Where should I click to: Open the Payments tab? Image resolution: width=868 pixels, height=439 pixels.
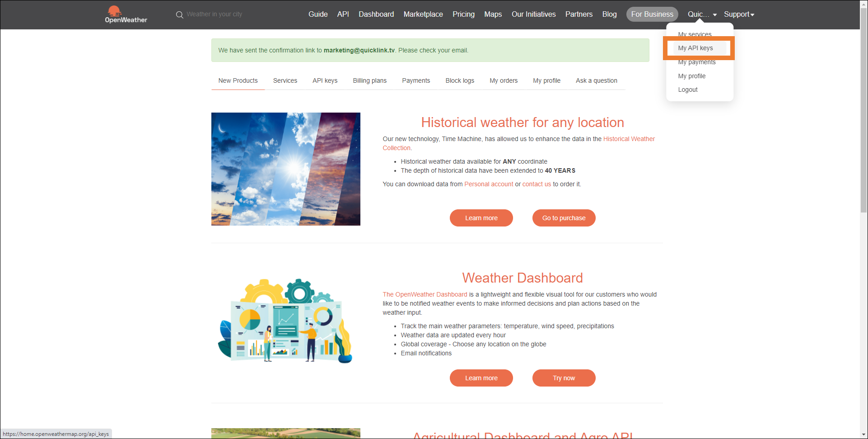pyautogui.click(x=416, y=80)
